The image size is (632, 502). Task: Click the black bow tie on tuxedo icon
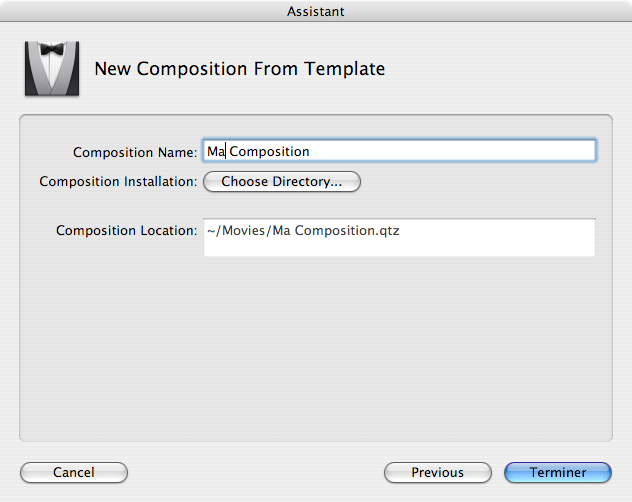[x=52, y=49]
